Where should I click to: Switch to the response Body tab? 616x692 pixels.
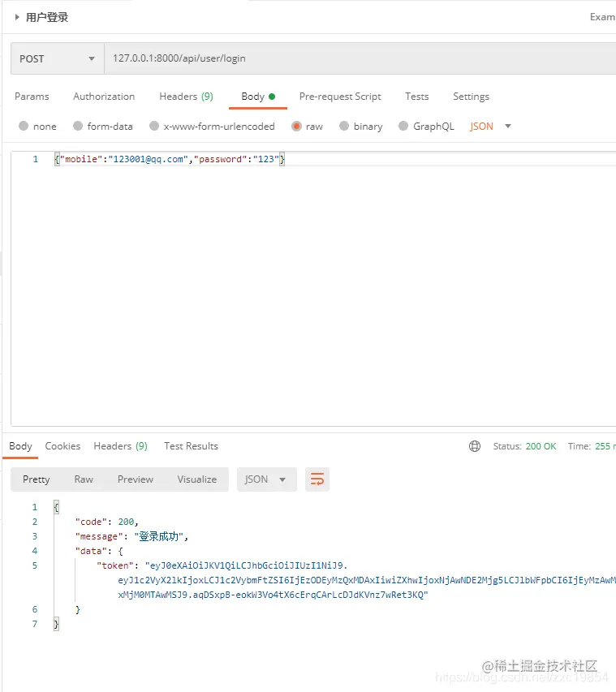[x=20, y=446]
